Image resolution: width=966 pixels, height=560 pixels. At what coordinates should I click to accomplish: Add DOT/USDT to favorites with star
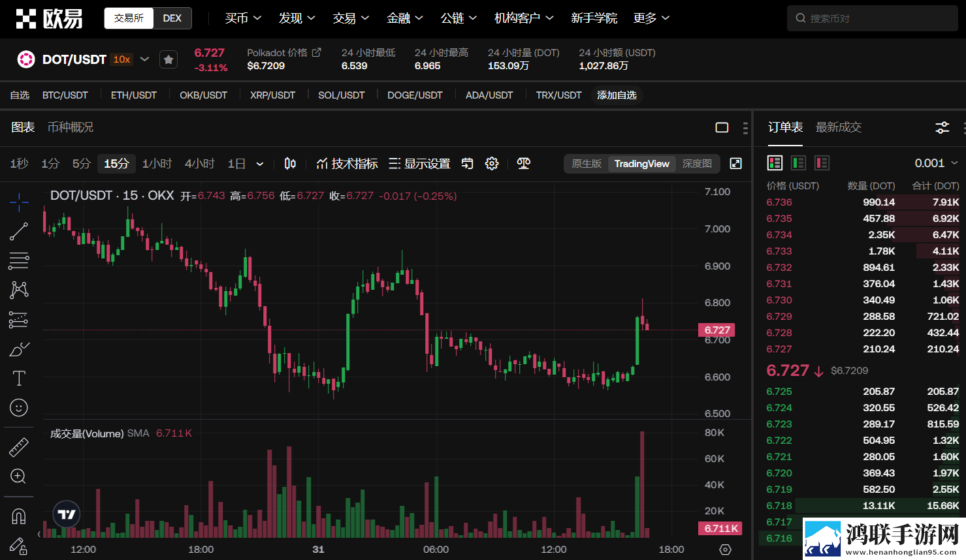[169, 60]
